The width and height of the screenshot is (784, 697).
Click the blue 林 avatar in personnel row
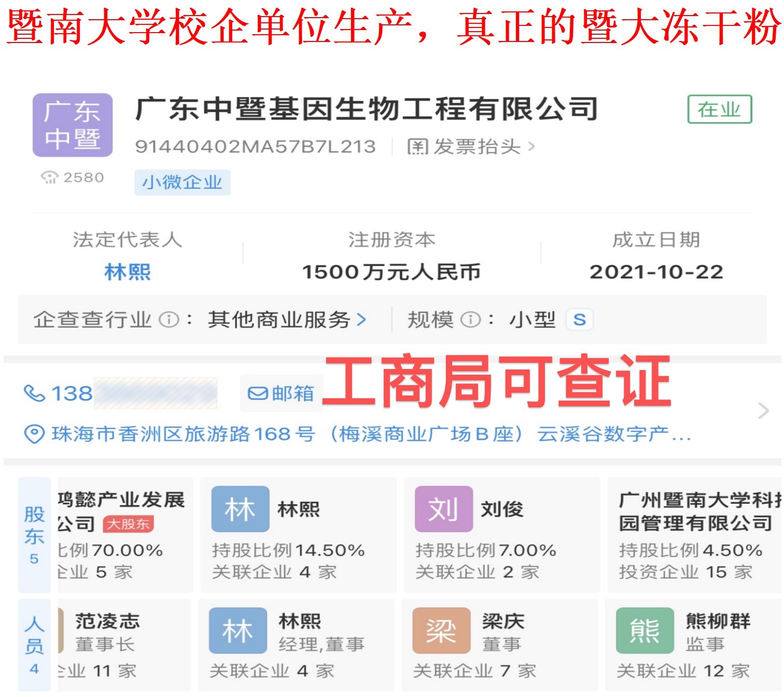(x=238, y=631)
